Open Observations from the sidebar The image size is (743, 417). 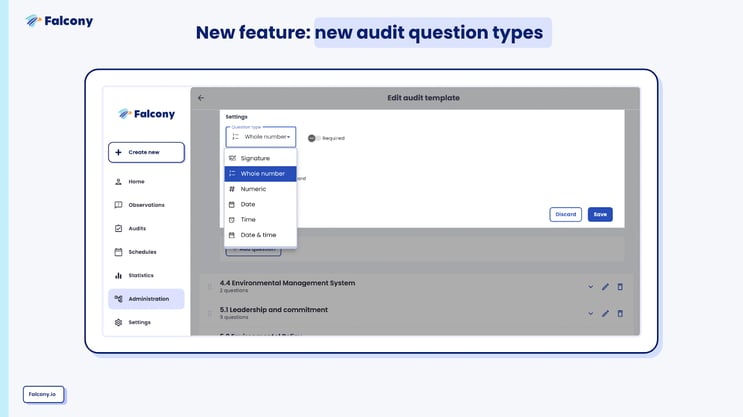[x=146, y=205]
